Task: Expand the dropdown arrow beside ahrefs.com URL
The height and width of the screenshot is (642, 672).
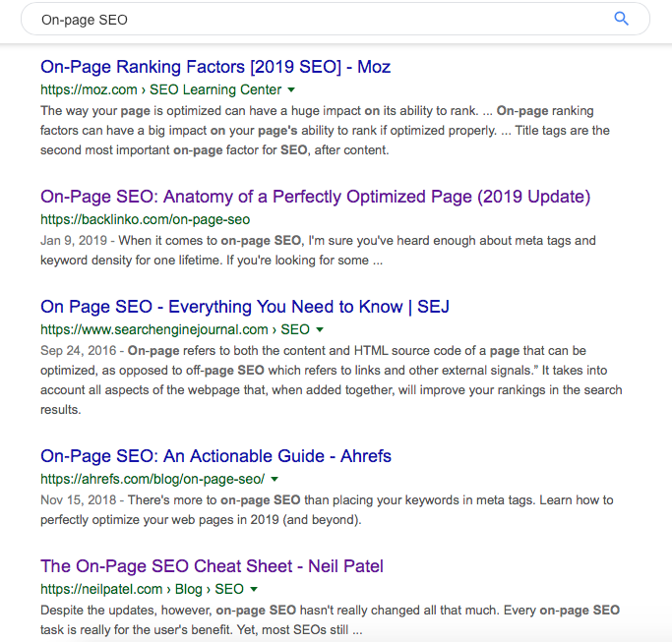Action: click(275, 479)
